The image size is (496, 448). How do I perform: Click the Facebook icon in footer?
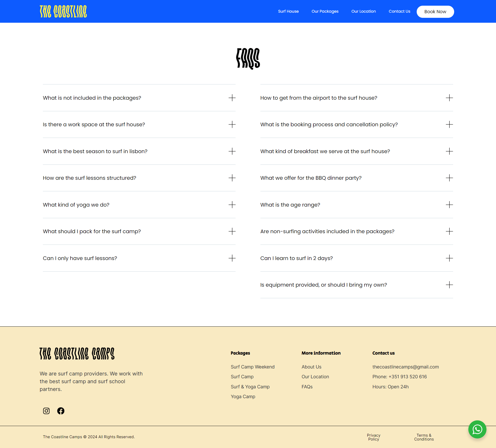point(61,411)
